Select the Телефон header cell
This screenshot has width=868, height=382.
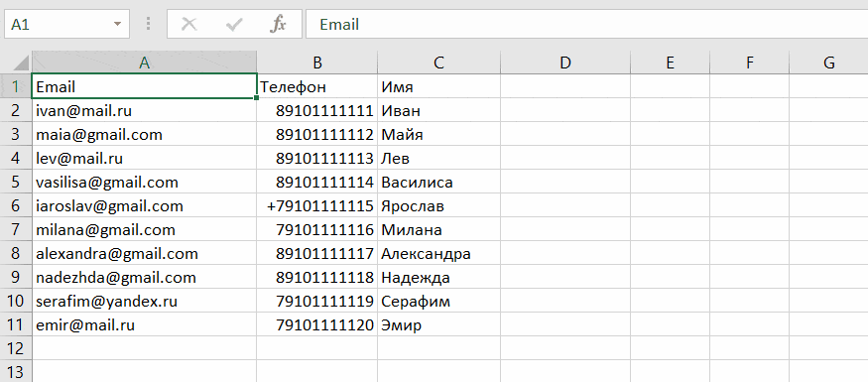click(317, 86)
